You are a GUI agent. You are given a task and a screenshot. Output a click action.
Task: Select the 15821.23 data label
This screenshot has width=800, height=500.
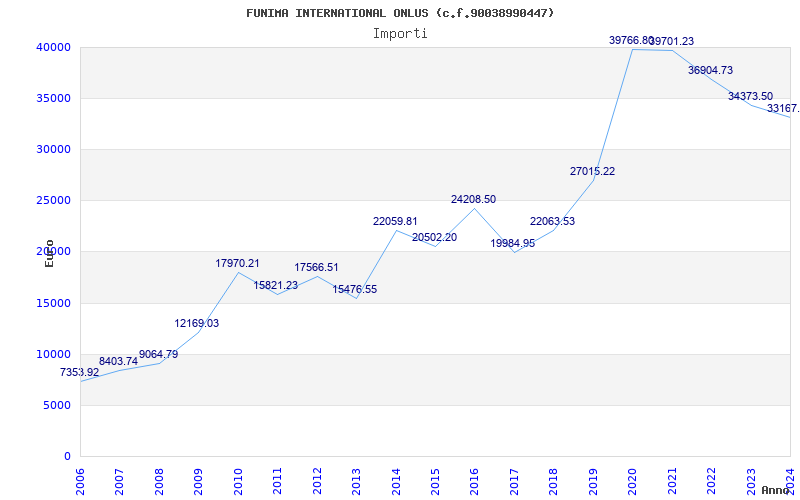tap(276, 286)
